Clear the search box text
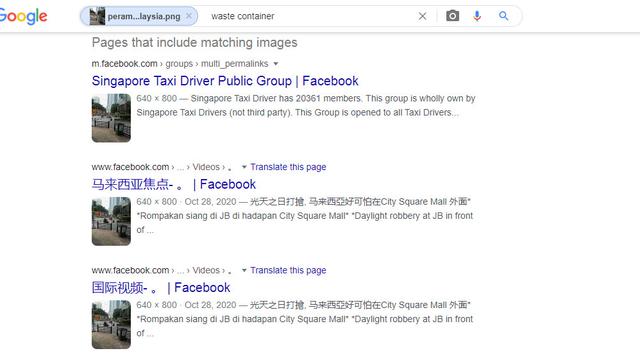The height and width of the screenshot is (360, 640). (x=422, y=16)
